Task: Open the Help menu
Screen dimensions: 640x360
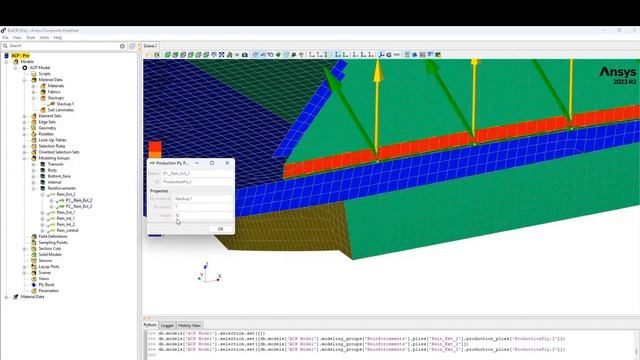Action: point(58,38)
